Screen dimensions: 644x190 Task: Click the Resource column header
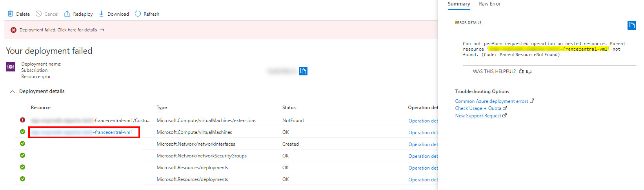tap(41, 108)
